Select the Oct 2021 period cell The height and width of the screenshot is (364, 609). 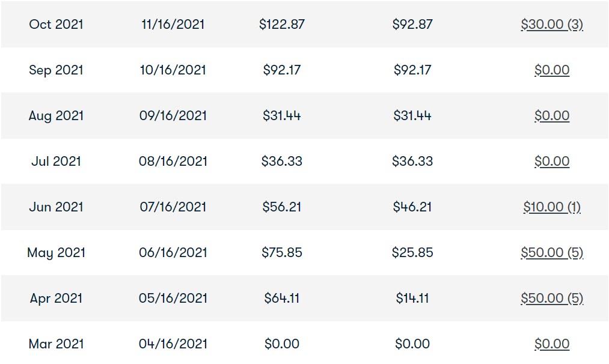point(57,25)
